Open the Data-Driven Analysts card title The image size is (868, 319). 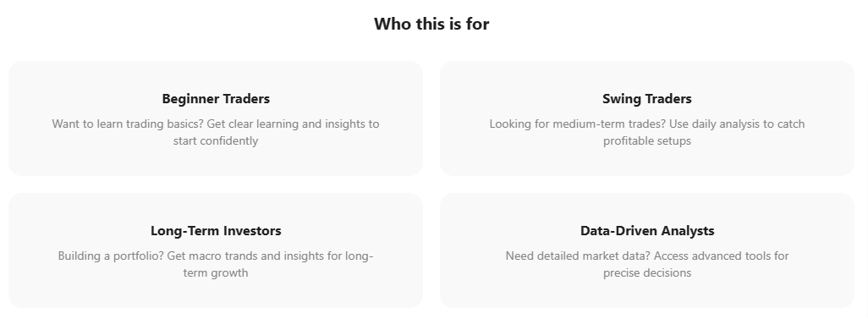(647, 230)
